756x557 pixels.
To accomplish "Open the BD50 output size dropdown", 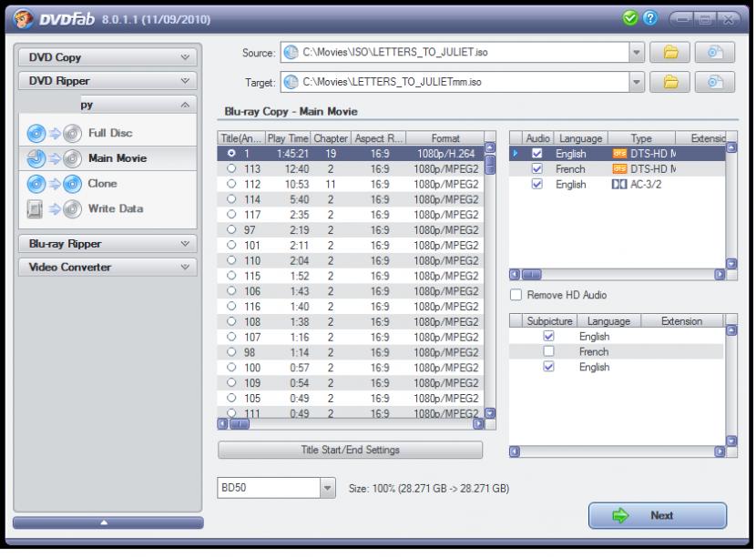I will [x=328, y=489].
